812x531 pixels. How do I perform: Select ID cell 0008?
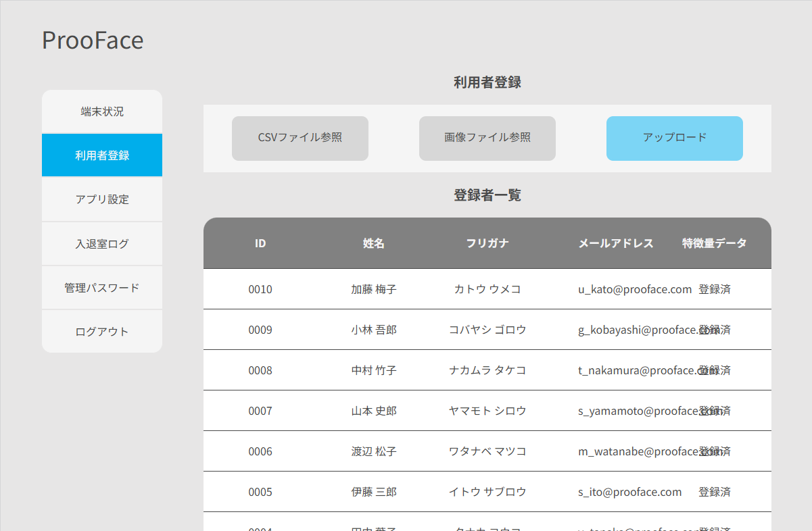(260, 370)
